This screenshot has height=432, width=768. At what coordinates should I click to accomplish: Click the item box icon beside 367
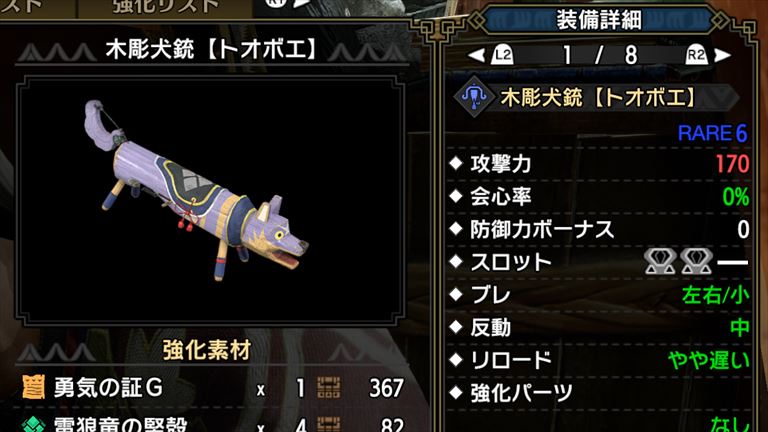tap(329, 387)
